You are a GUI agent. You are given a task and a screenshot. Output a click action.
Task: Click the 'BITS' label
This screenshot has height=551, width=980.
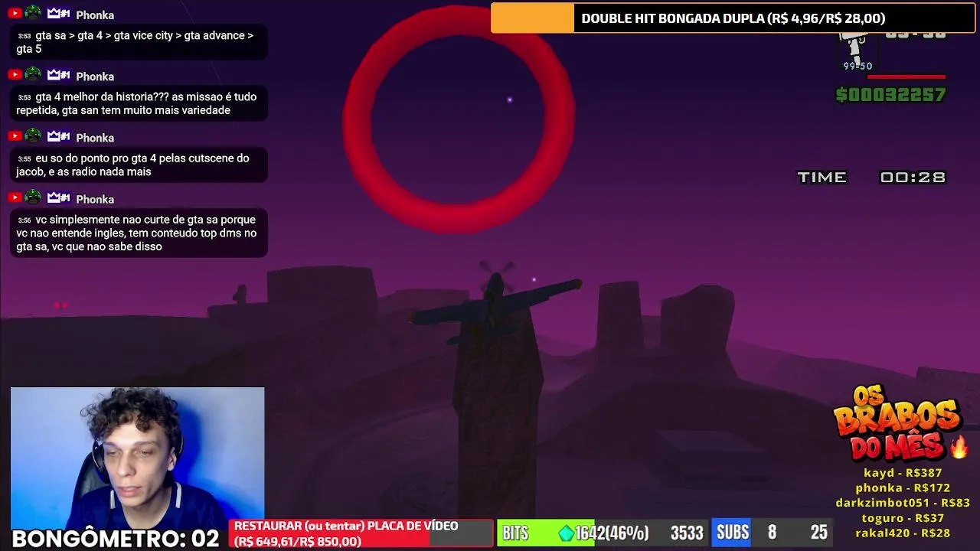click(x=515, y=533)
